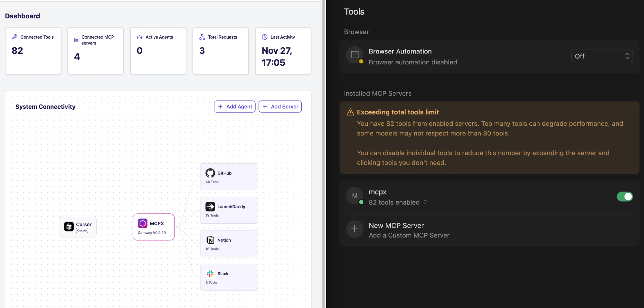The image size is (644, 308).
Task: Click the GitHub logo icon
Action: (x=210, y=173)
